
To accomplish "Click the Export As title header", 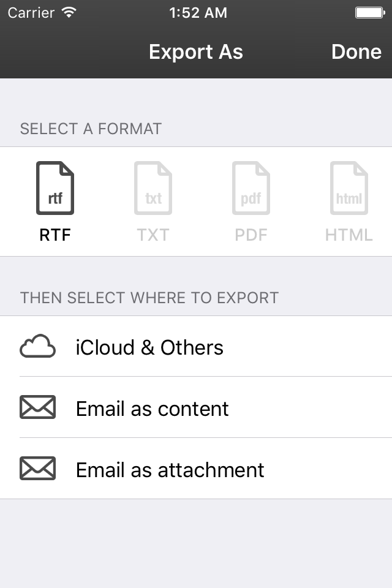I will [x=195, y=52].
